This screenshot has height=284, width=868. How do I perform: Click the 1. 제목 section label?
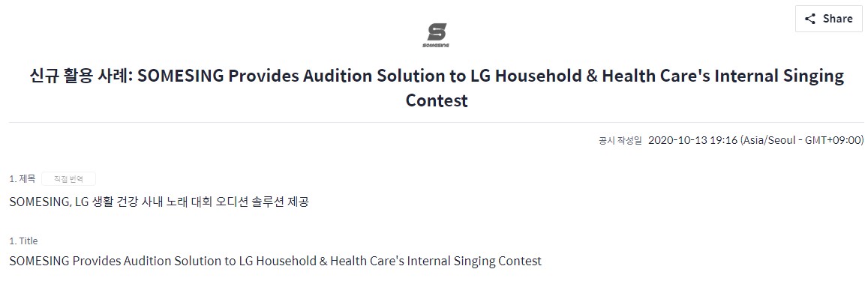[23, 178]
